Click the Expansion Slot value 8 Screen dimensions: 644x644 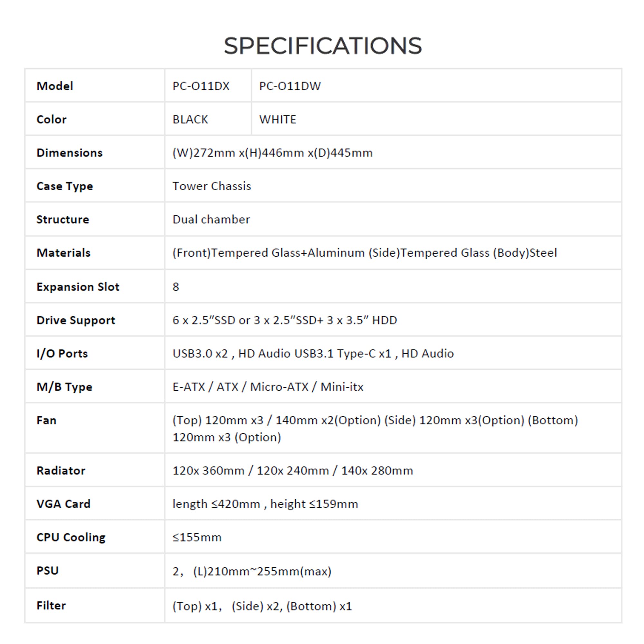pos(176,287)
